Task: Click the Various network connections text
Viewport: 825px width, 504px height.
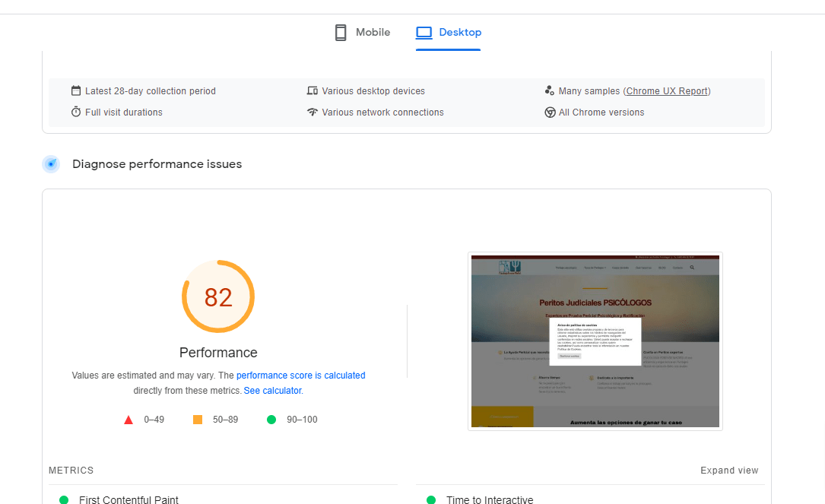Action: [382, 112]
